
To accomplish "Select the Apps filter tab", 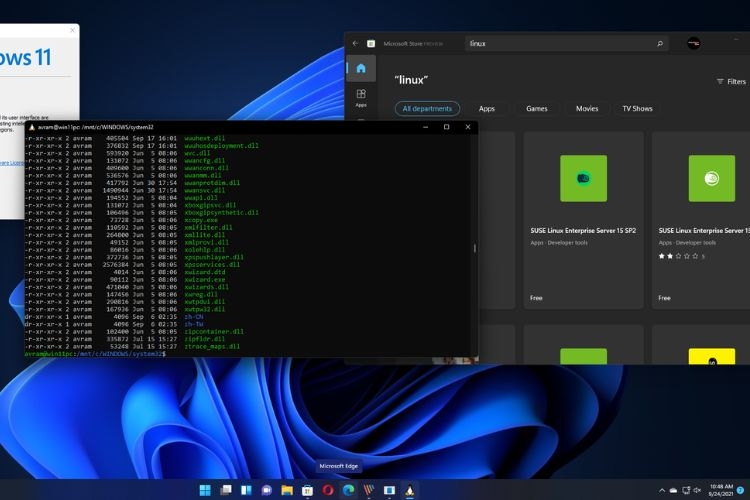I will (486, 109).
